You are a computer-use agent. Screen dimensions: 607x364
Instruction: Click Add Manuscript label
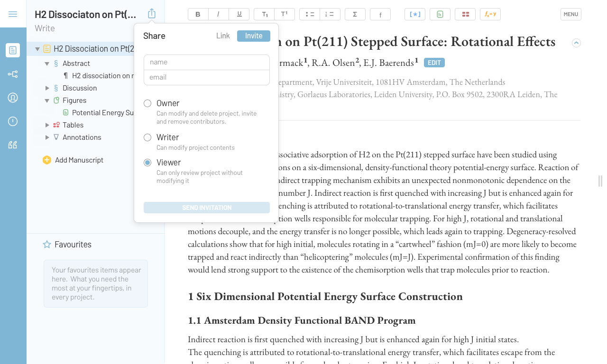click(x=79, y=160)
